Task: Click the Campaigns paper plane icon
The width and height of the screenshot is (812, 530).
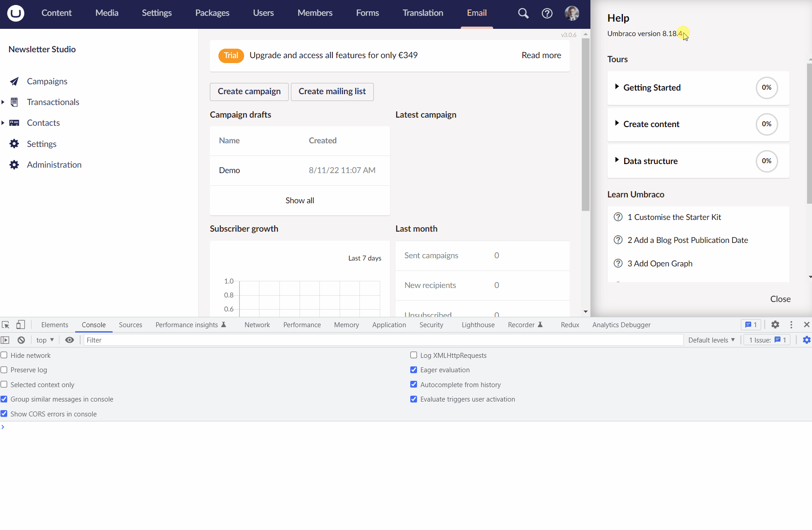Action: (x=14, y=82)
